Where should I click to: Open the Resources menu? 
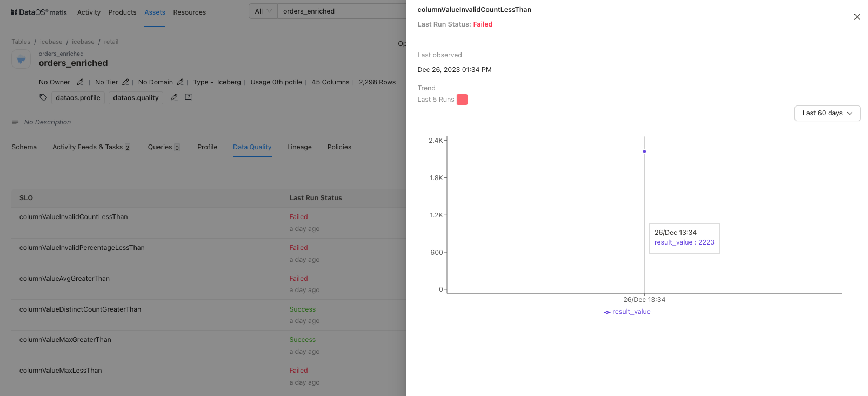[189, 12]
